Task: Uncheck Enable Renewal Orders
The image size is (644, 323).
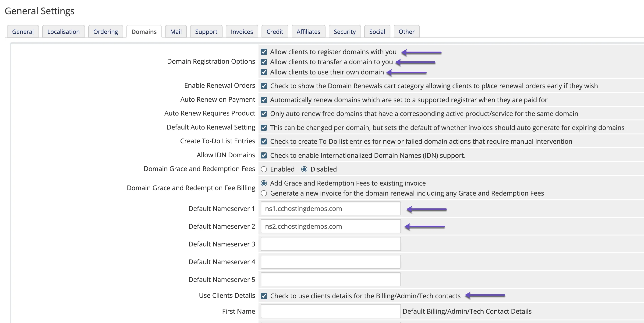Action: point(264,86)
